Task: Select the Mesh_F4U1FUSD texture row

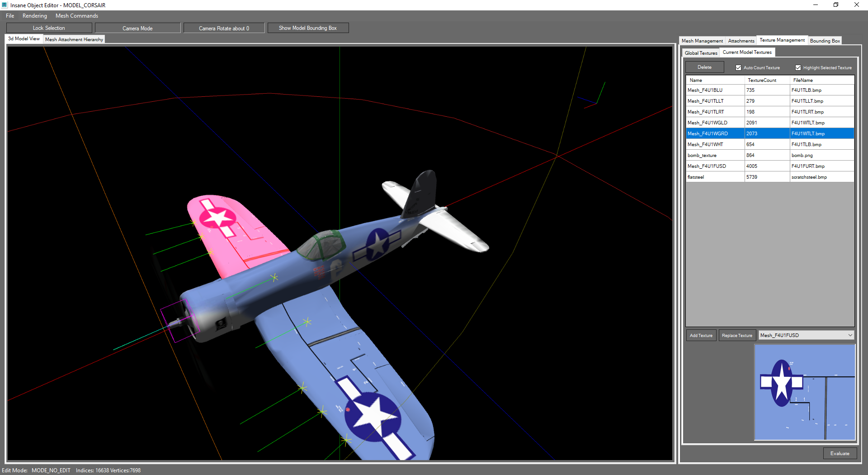Action: tap(770, 166)
